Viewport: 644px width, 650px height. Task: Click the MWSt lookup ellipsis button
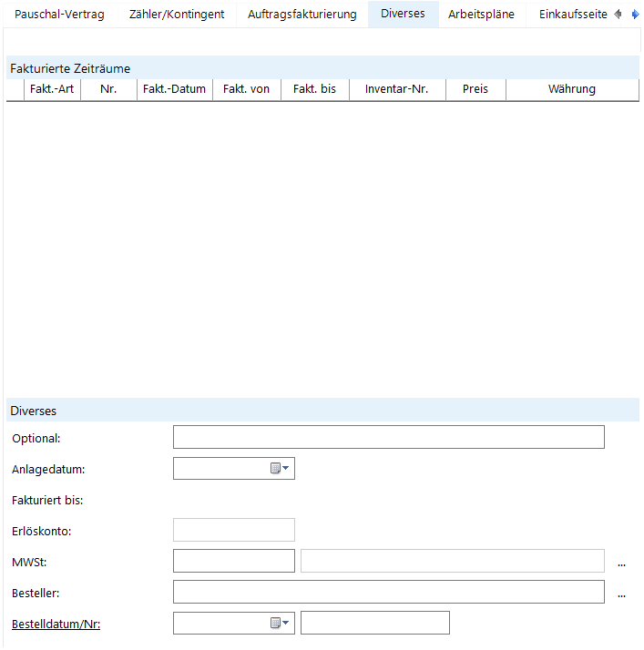pos(621,563)
